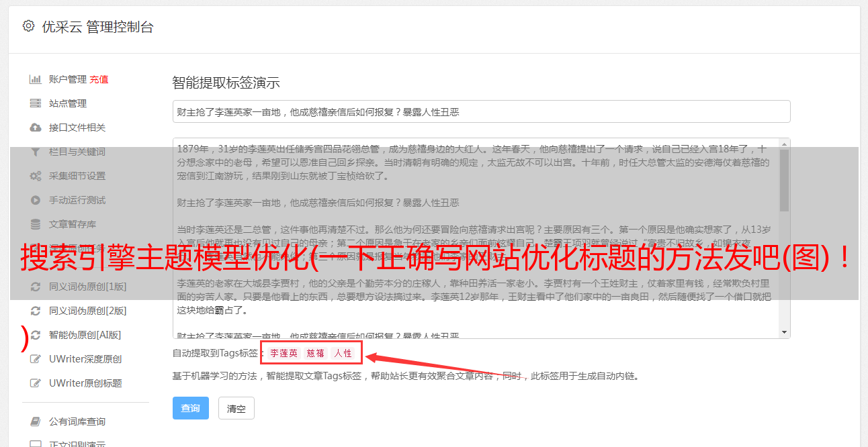868x447 pixels.
Task: Click inside the article body text area
Action: 476,238
